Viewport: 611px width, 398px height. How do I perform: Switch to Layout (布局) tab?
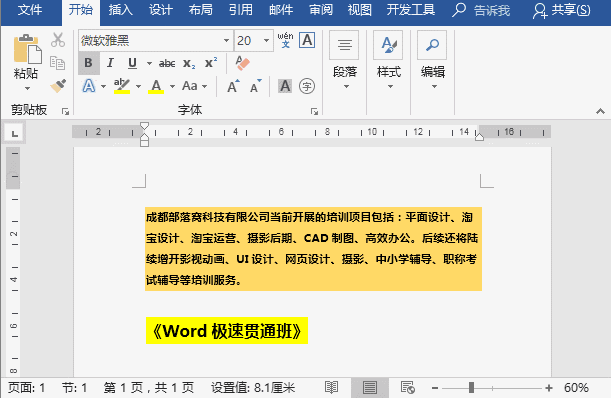pos(201,10)
